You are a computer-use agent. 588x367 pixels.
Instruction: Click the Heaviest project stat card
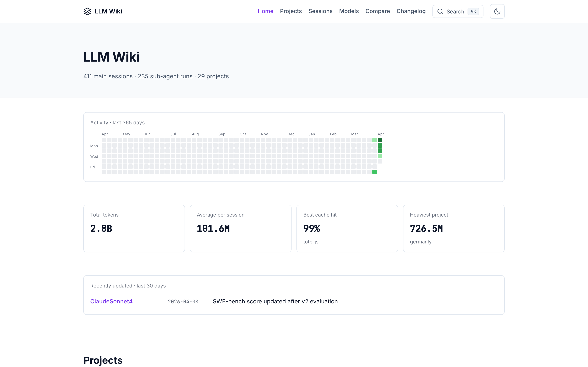pos(454,228)
